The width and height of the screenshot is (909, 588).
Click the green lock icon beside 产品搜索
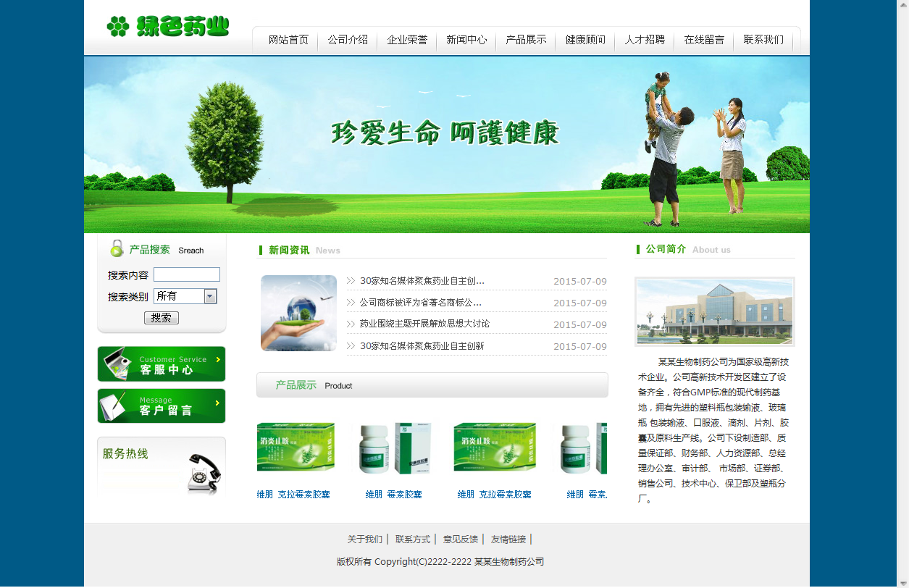(x=117, y=249)
